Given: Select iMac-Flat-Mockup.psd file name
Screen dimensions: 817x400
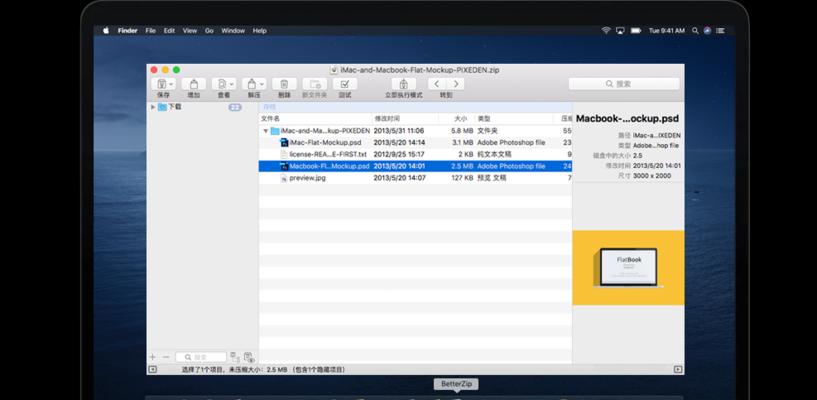Looking at the screenshot, I should click(x=325, y=143).
